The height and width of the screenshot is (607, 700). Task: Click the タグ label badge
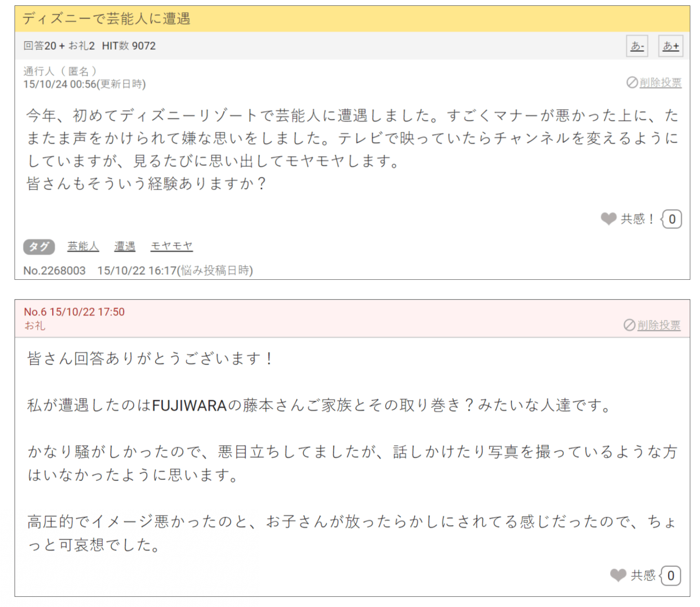39,246
